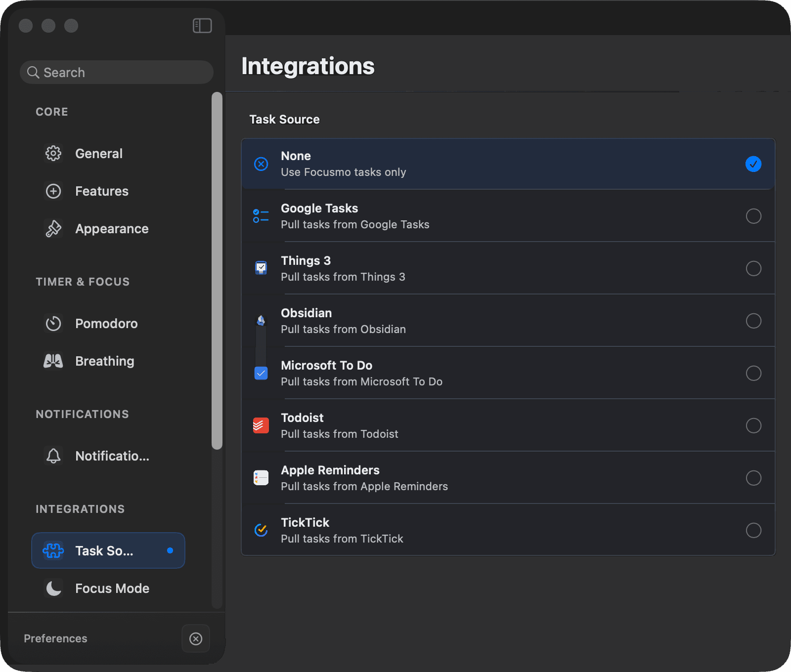Select the Obsidian radio button
The width and height of the screenshot is (791, 672).
click(x=753, y=321)
